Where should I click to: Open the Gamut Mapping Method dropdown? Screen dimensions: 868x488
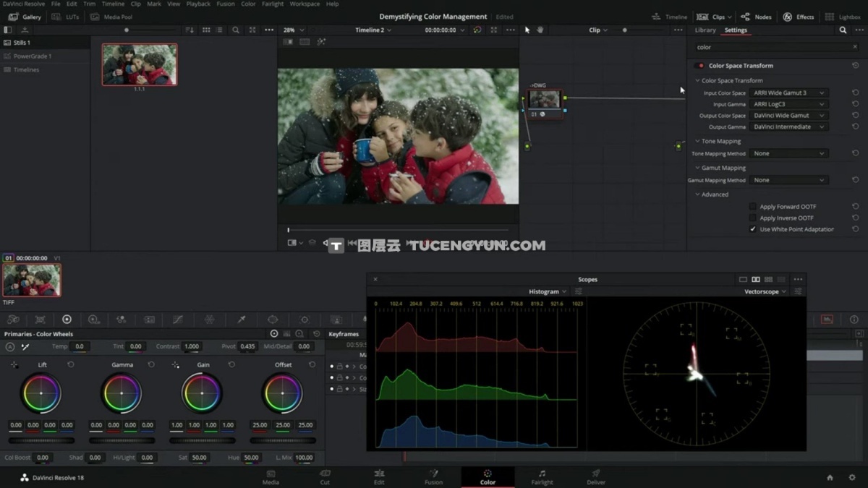789,180
